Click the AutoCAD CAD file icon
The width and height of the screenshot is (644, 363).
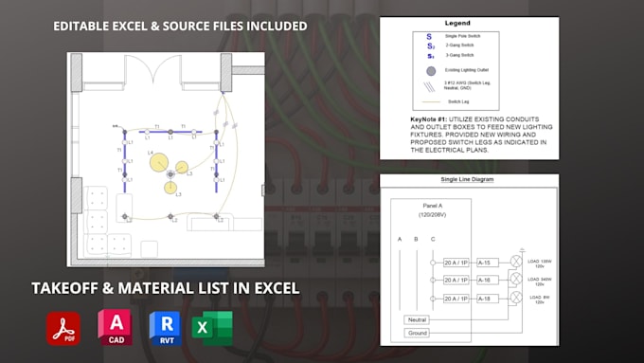click(x=116, y=327)
